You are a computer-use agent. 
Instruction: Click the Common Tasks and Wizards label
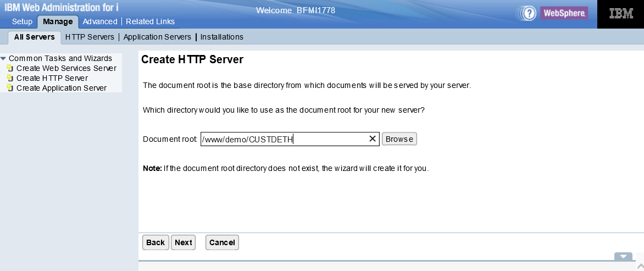click(x=60, y=58)
